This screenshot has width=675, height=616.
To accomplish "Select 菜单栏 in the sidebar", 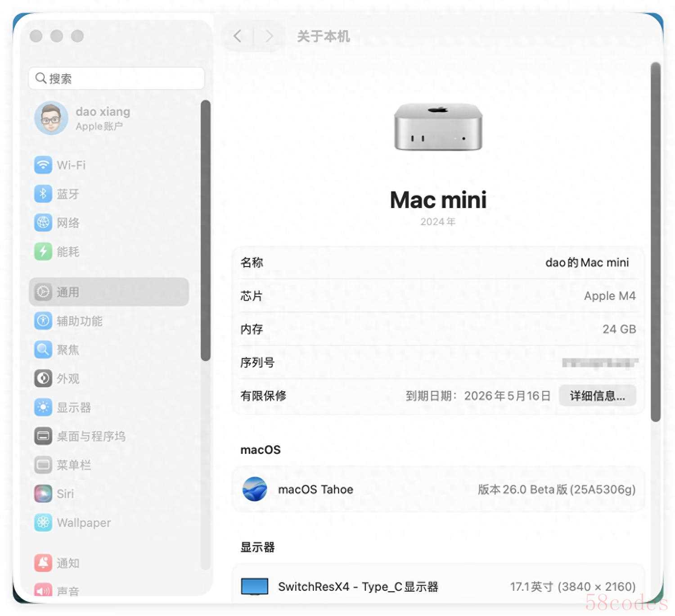I will coord(74,465).
